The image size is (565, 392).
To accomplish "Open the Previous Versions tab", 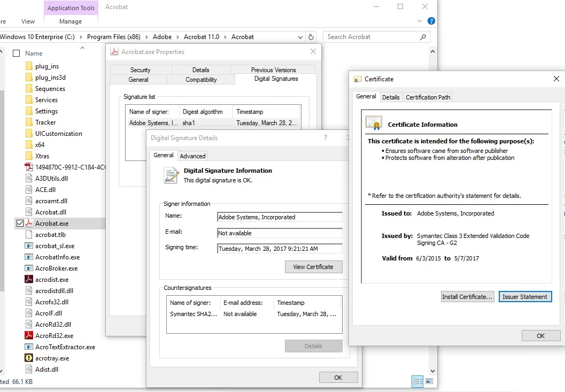I will (x=273, y=70).
